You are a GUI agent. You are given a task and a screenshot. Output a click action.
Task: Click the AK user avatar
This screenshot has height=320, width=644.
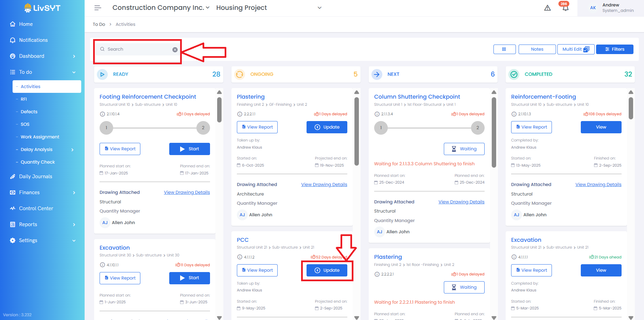pos(593,8)
